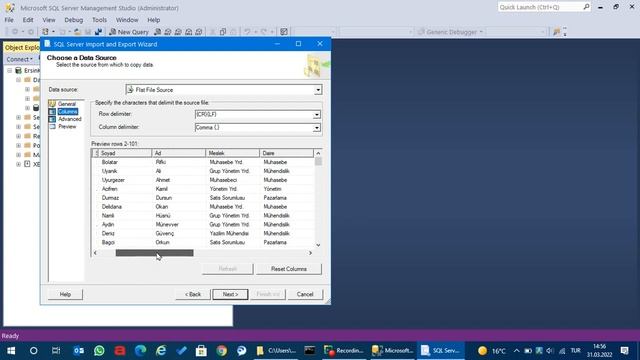Open the Window menu
640x360 pixels.
127,20
